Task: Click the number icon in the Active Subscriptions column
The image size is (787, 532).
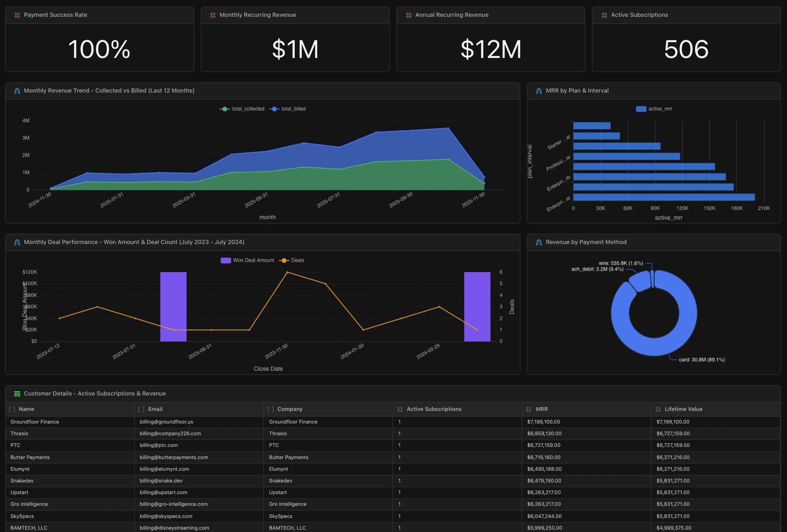Action: tap(400, 409)
